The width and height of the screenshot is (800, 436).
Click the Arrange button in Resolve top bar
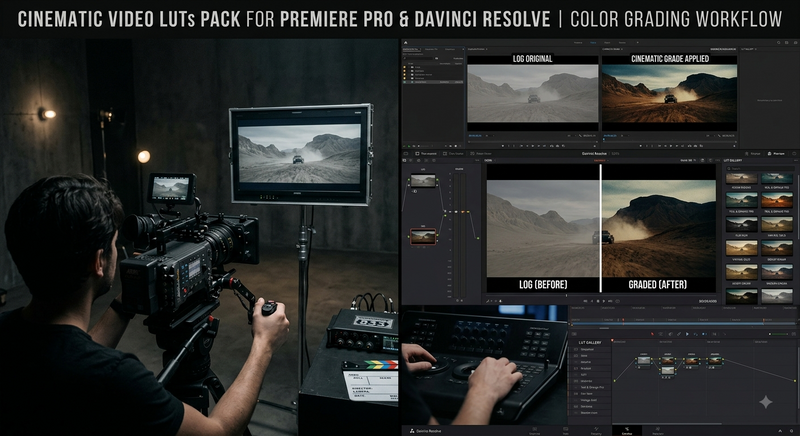[753, 153]
